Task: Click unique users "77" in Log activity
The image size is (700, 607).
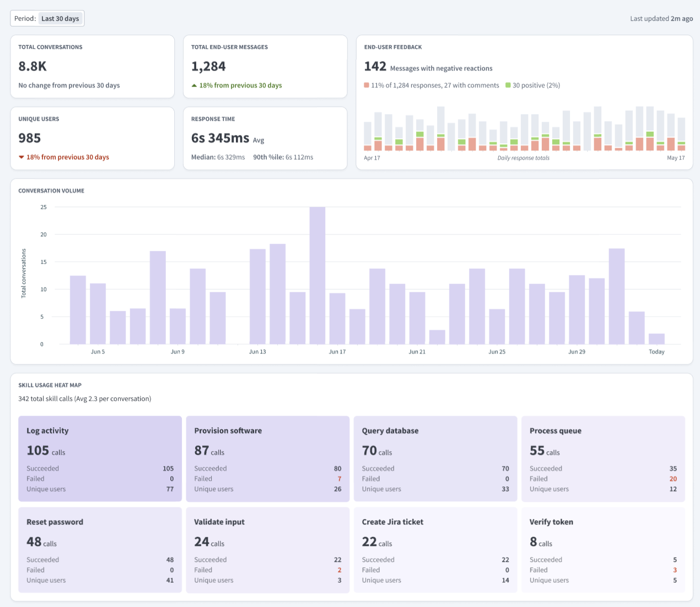Action: (x=170, y=489)
